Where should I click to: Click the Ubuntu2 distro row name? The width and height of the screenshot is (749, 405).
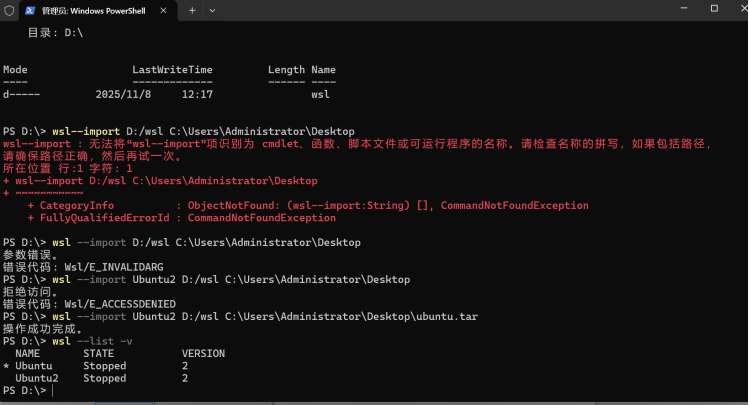(37, 378)
